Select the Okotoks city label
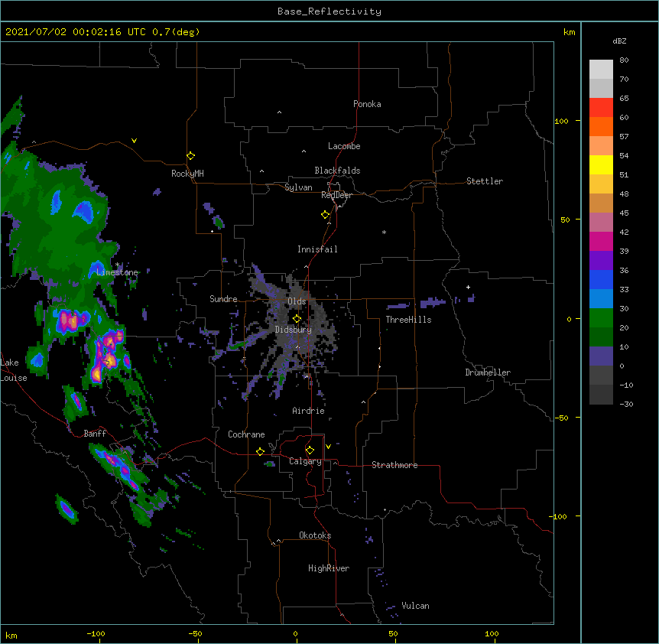 click(x=315, y=535)
